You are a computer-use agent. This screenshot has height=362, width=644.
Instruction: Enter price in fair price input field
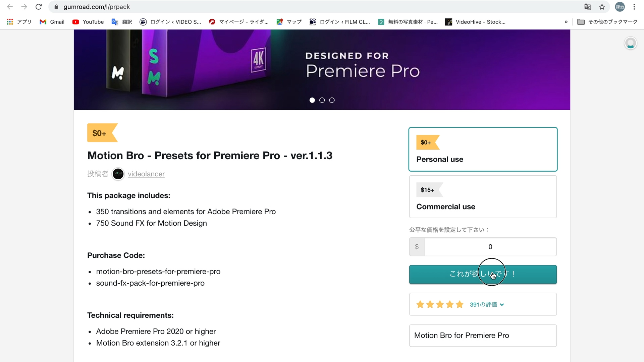[x=490, y=247]
